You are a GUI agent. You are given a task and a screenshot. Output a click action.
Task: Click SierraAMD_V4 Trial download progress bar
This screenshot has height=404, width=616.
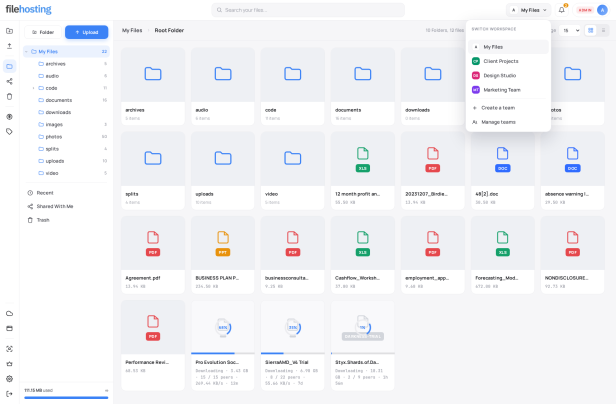(x=293, y=353)
